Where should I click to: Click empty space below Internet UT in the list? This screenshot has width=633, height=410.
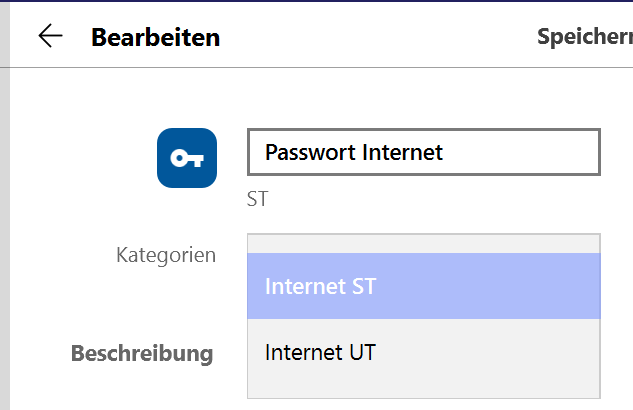click(424, 391)
